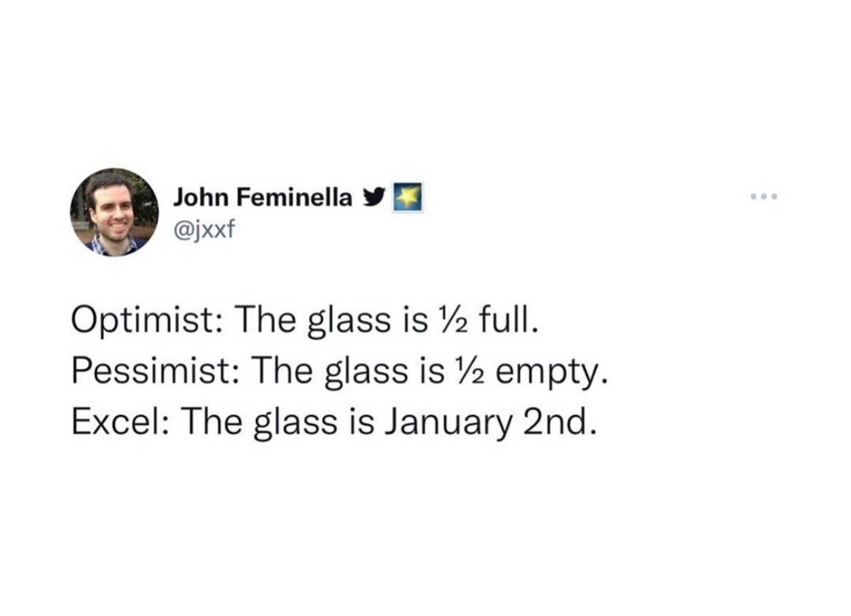The width and height of the screenshot is (851, 616).
Task: Open the John Feminella display name link
Action: [263, 197]
